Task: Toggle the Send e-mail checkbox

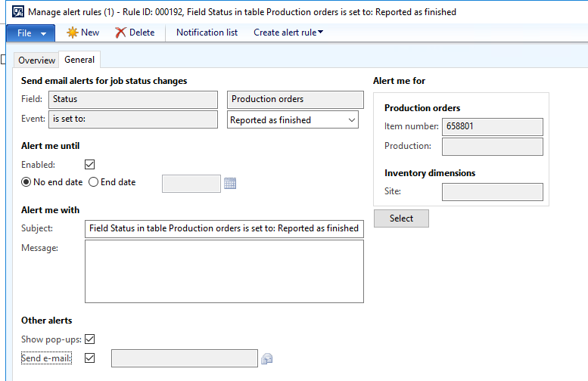Action: point(89,358)
